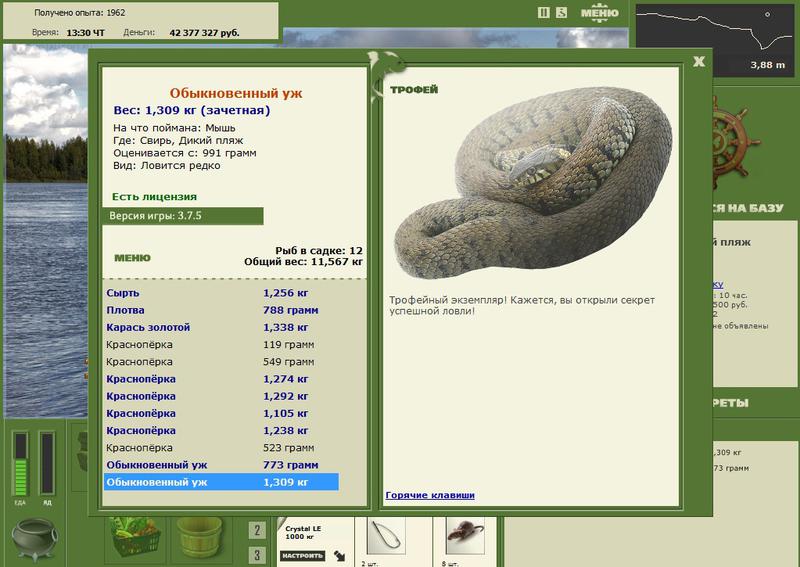Switch to rod slot 3

tap(257, 555)
